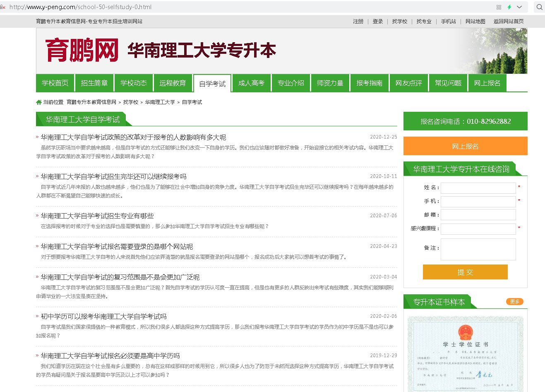Focus the 手机 phone input field

coord(478,202)
